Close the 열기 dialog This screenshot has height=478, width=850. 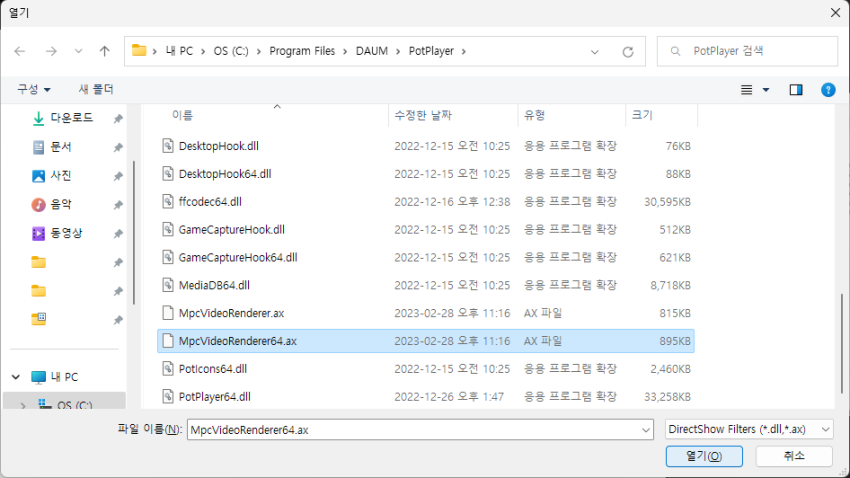pyautogui.click(x=835, y=12)
